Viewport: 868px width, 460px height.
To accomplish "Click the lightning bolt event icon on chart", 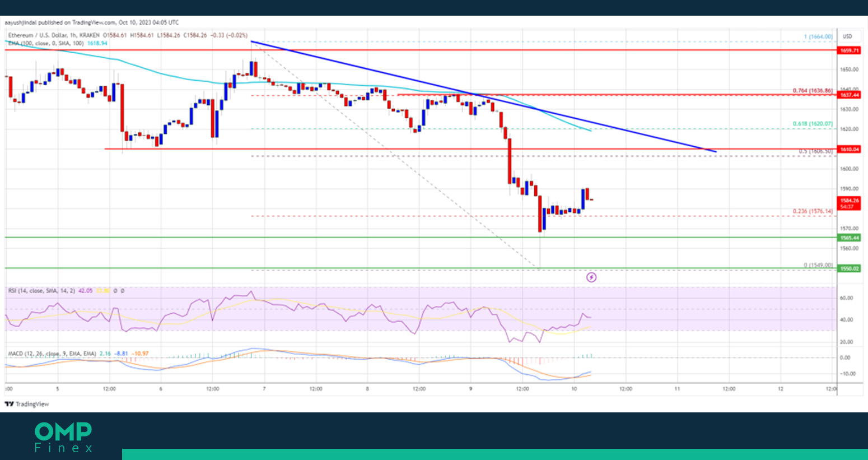I will (x=591, y=277).
